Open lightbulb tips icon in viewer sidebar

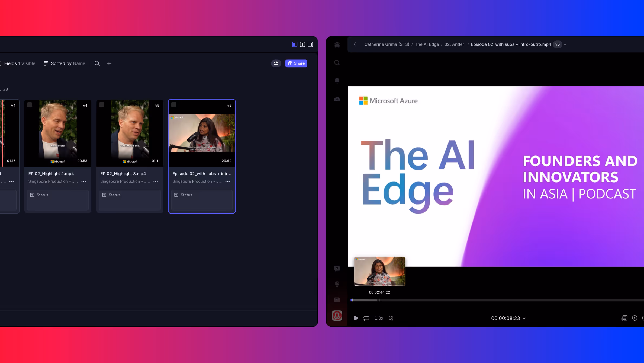point(337,284)
